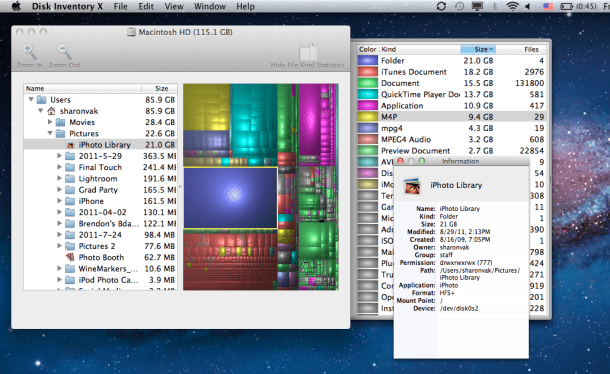The height and width of the screenshot is (374, 610).
Task: Click the large iPhoto icon in Information panel
Action: [x=412, y=186]
